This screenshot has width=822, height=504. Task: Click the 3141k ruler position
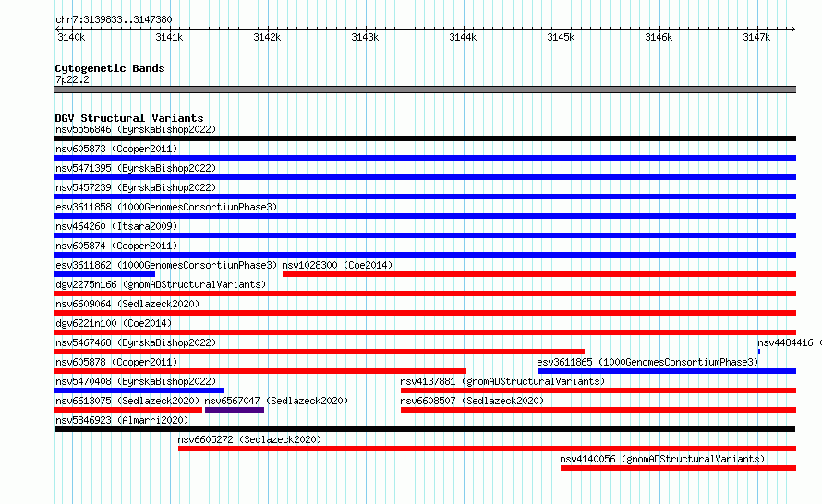pyautogui.click(x=169, y=37)
